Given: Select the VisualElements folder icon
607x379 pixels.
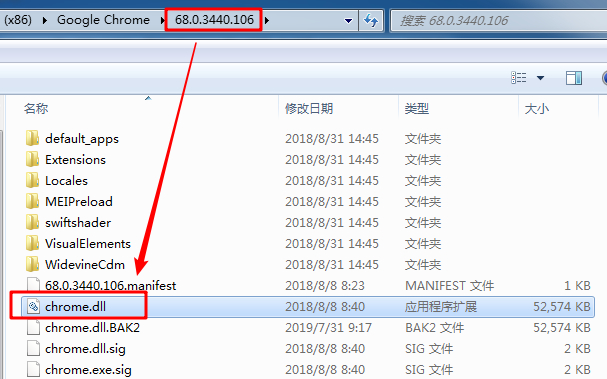Looking at the screenshot, I should click(x=33, y=243).
